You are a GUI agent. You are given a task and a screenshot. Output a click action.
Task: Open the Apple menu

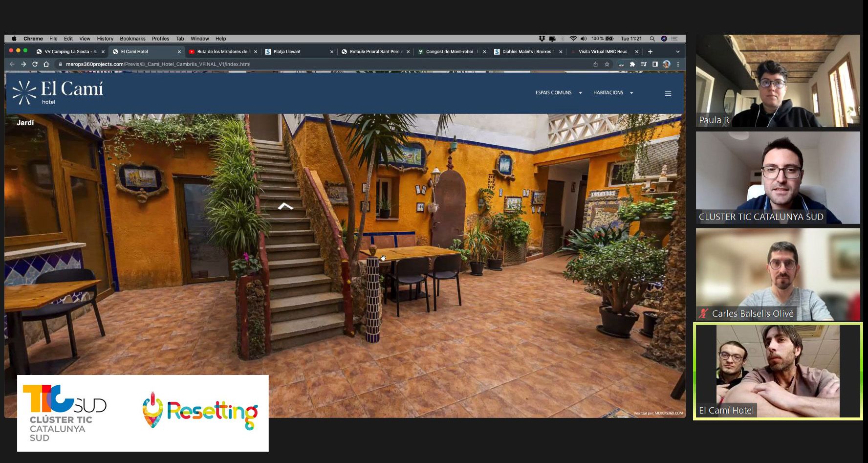tap(14, 39)
